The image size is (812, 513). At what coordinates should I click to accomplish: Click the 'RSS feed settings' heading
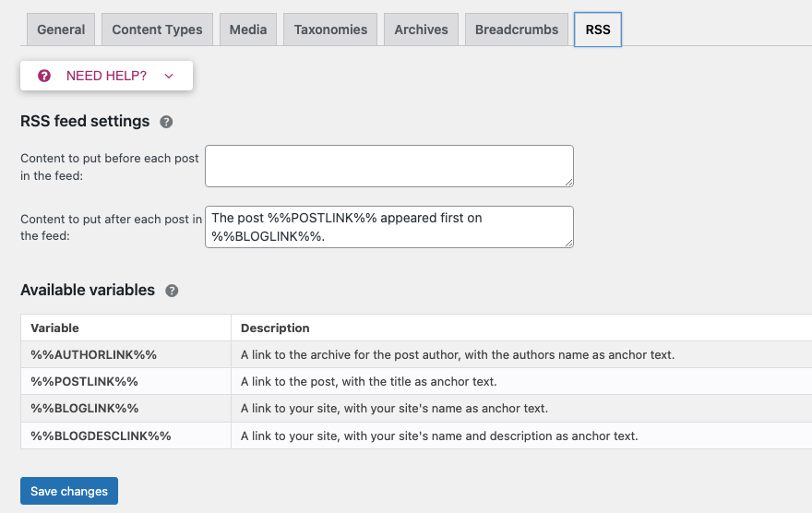pos(85,121)
